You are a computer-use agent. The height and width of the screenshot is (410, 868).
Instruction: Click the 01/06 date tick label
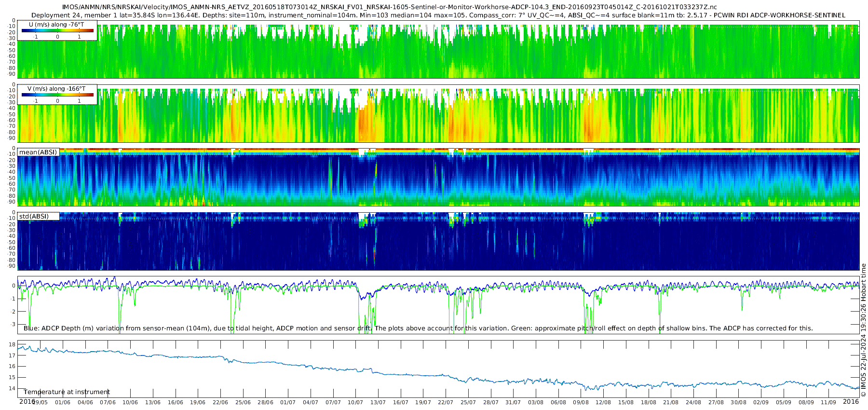[x=63, y=402]
